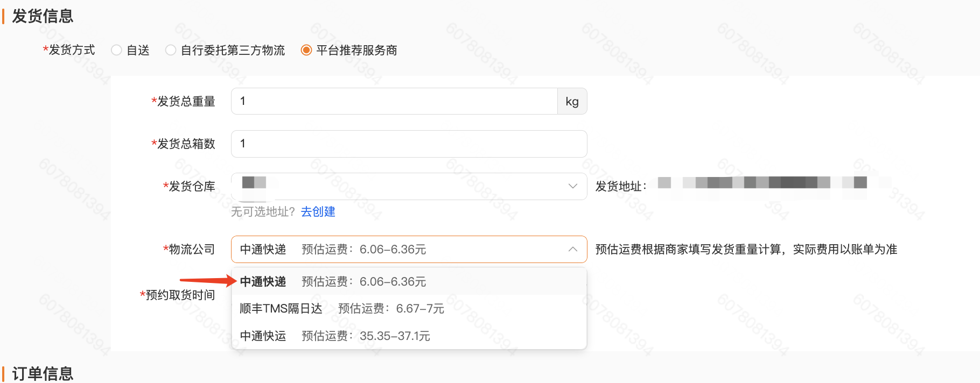
Task: Follow the 去创建 link to create address
Action: 318,212
